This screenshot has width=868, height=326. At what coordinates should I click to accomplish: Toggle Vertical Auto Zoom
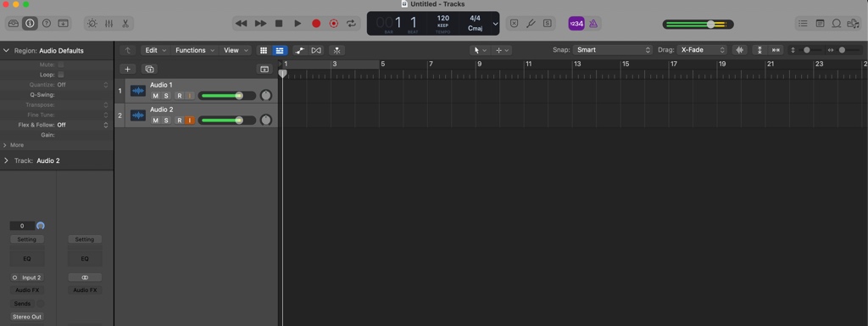759,50
